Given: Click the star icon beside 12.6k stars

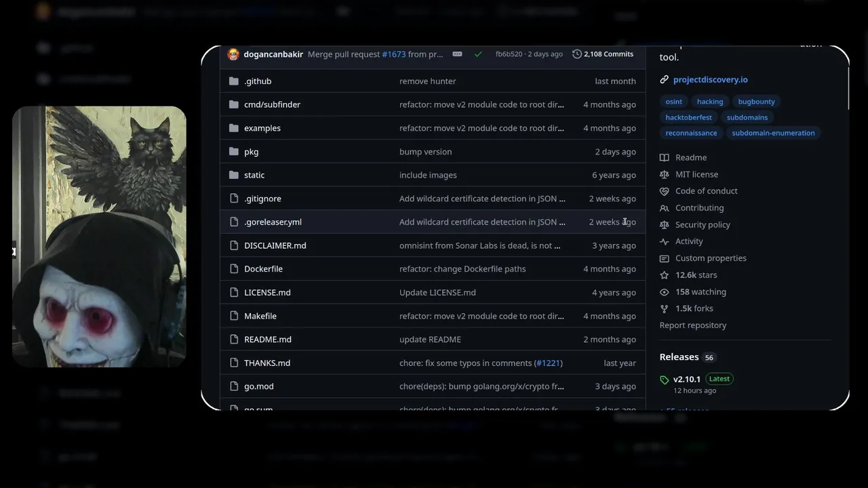Looking at the screenshot, I should [x=665, y=275].
